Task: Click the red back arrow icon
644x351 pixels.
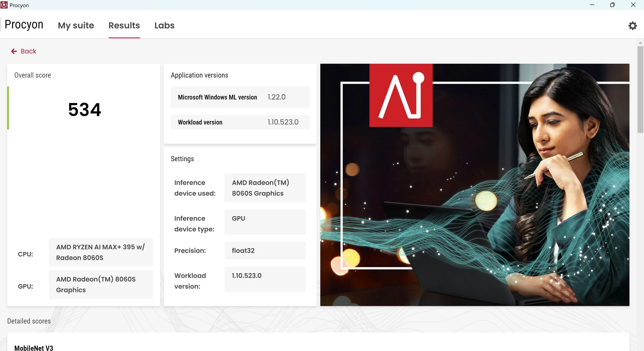Action: pos(14,51)
